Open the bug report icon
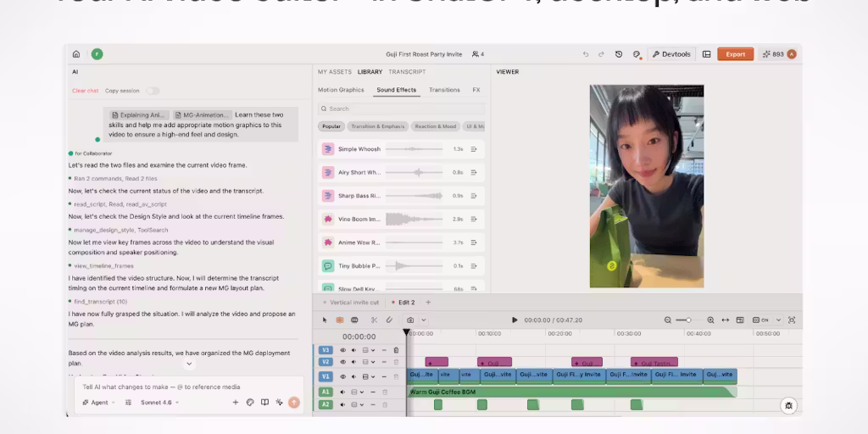The image size is (868, 434). pos(789,406)
